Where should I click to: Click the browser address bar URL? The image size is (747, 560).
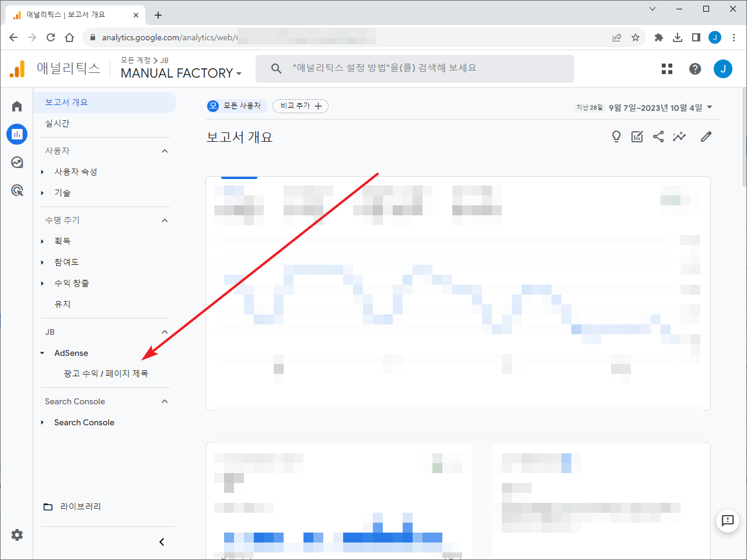pyautogui.click(x=169, y=37)
